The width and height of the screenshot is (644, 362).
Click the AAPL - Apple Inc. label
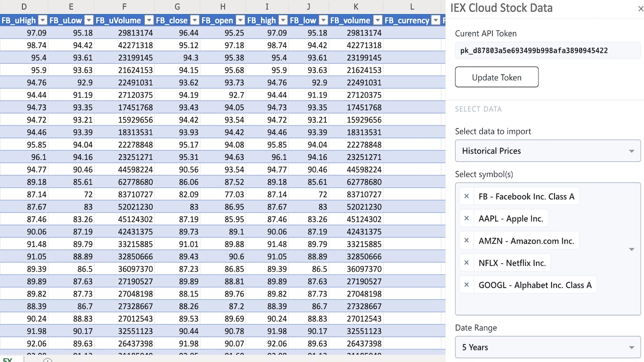tap(511, 219)
